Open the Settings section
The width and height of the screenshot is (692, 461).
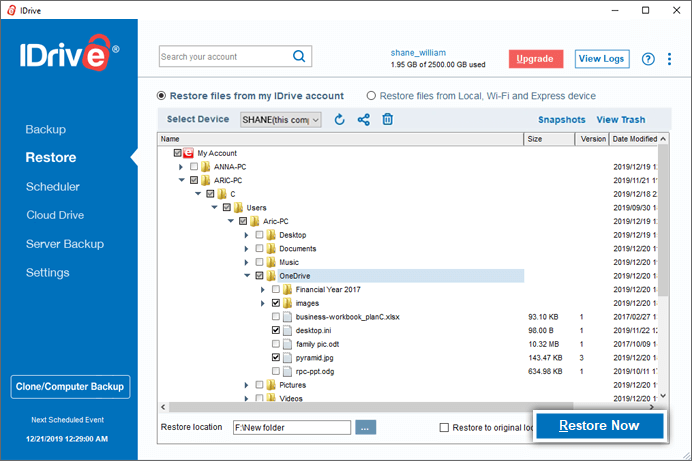[x=48, y=273]
